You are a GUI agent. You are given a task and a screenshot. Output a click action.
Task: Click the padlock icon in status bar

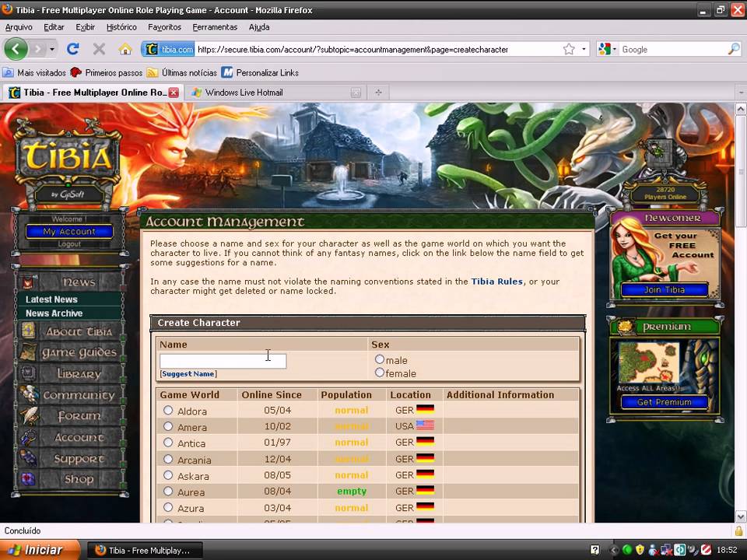coord(738,530)
